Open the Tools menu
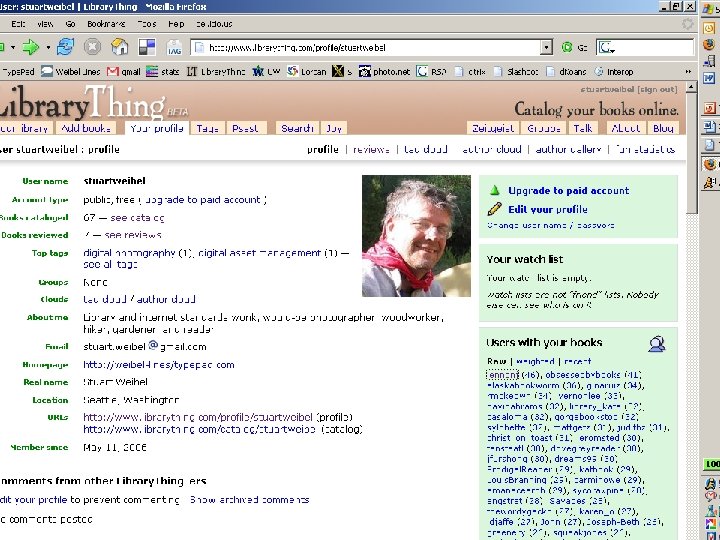 (147, 24)
